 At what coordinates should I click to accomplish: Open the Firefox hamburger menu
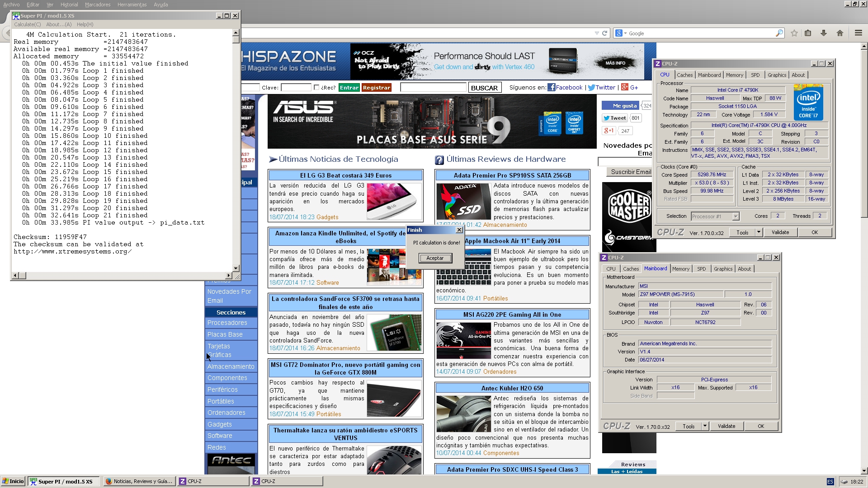pos(858,33)
